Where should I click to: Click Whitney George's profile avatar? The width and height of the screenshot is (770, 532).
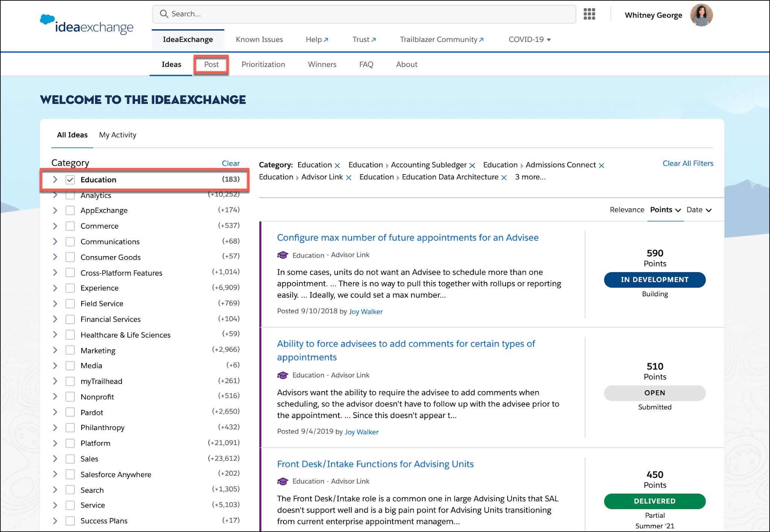click(x=701, y=15)
